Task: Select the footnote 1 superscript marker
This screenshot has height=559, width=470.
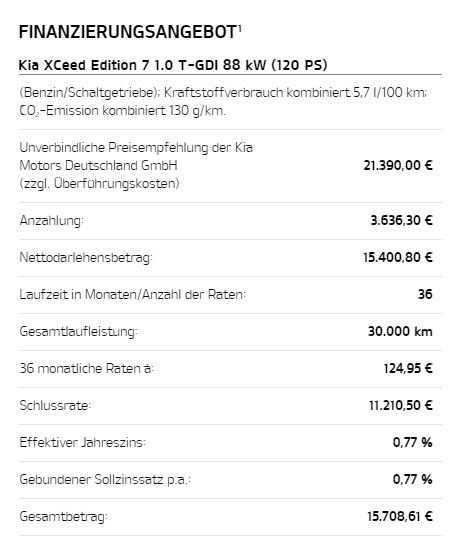Action: [240, 28]
